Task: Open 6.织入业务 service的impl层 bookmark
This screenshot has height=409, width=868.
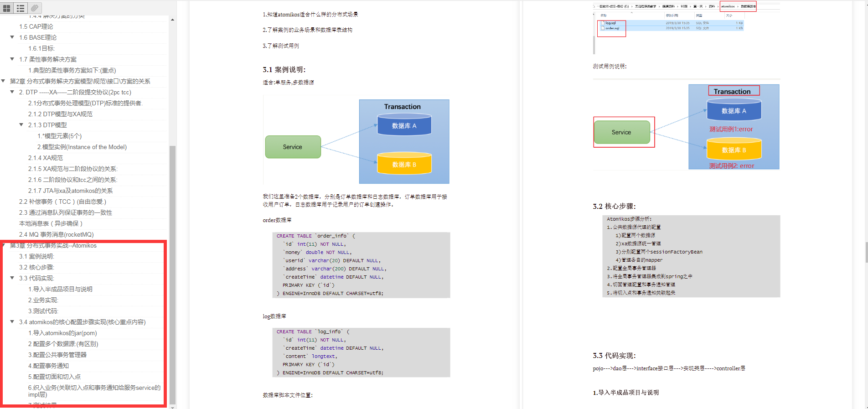Action: coord(94,391)
